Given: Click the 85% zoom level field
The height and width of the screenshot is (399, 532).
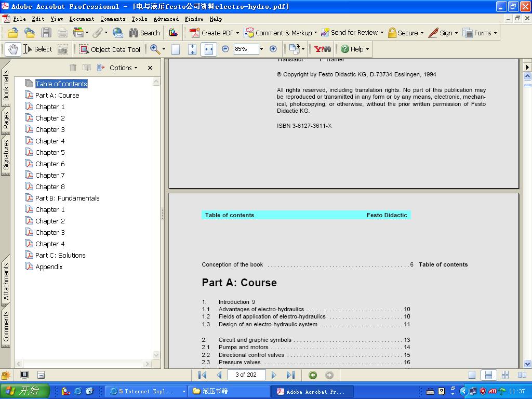Looking at the screenshot, I should 246,49.
